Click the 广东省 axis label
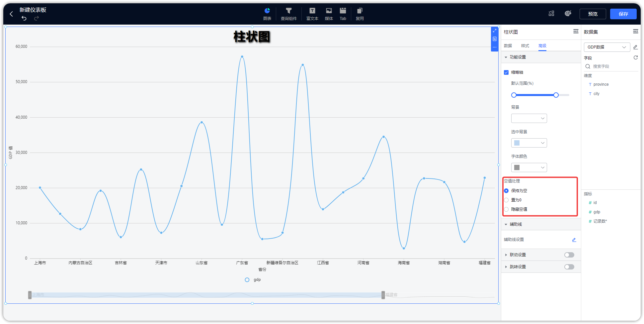The image size is (644, 324). (242, 263)
